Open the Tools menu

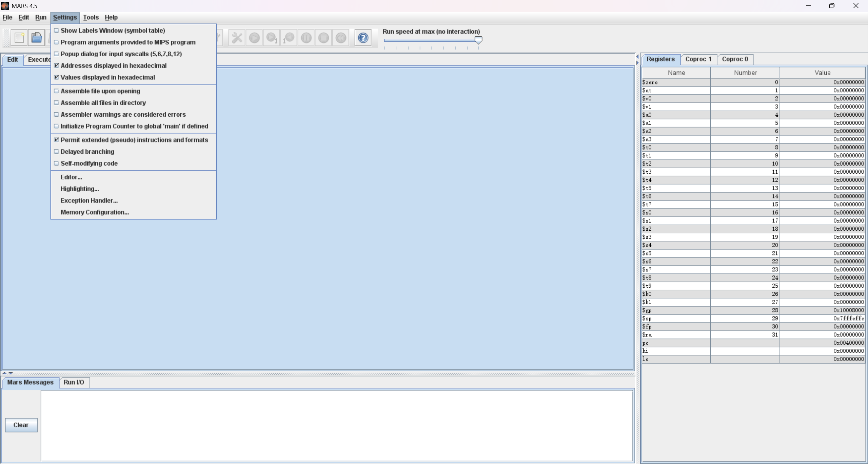pos(91,17)
